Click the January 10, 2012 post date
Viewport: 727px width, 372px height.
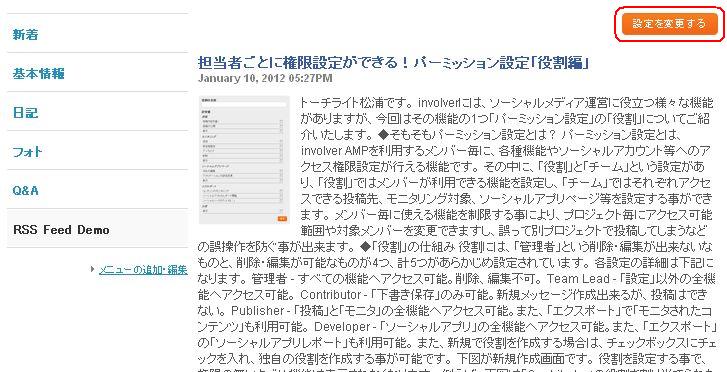tap(265, 78)
